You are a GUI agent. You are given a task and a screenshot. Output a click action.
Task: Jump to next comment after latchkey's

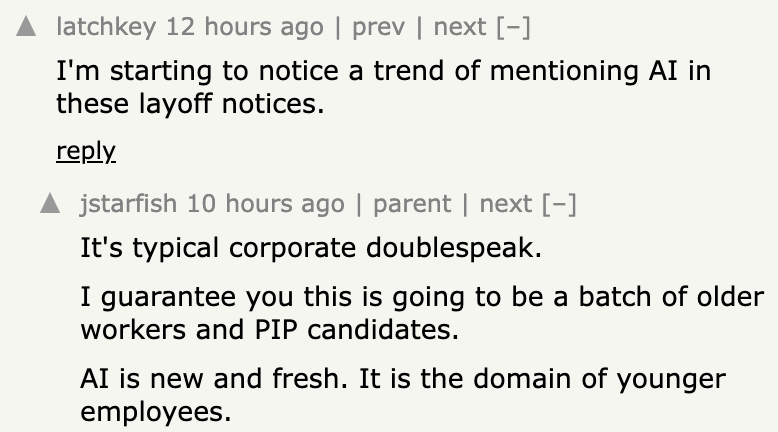[x=460, y=28]
